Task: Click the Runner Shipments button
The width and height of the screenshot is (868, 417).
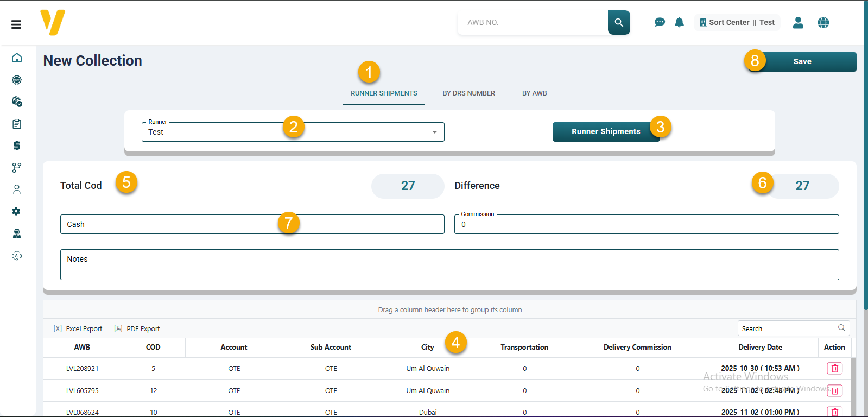Action: click(x=605, y=131)
